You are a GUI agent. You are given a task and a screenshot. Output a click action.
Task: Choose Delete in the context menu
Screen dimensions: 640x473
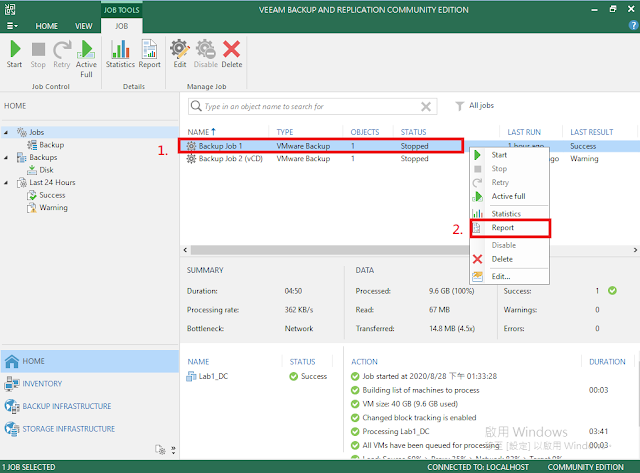[509, 259]
